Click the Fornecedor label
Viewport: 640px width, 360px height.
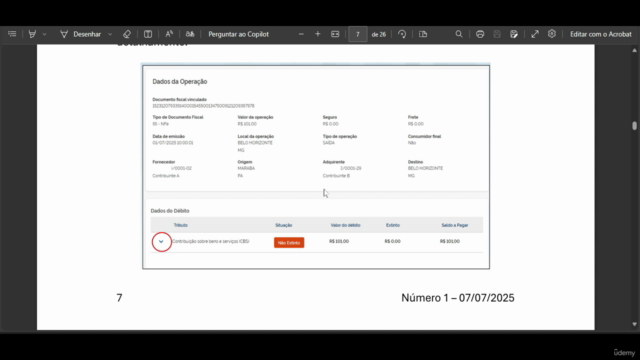tap(164, 162)
